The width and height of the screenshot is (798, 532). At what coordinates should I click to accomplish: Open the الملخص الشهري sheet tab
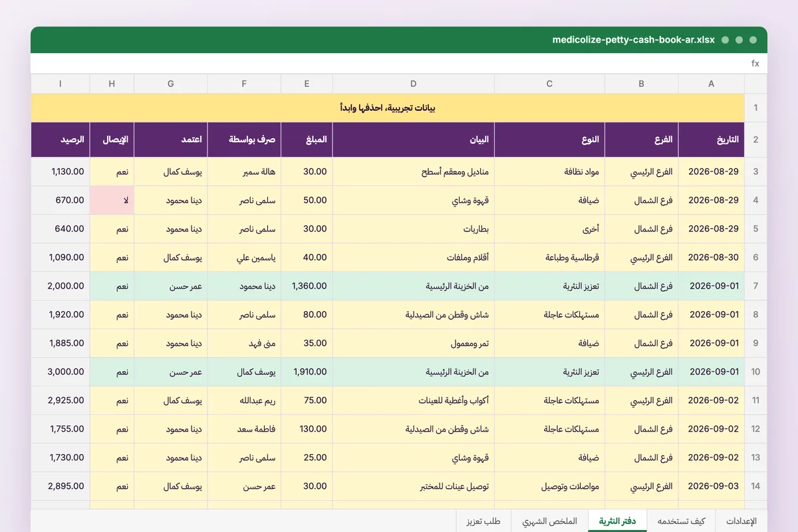click(549, 521)
